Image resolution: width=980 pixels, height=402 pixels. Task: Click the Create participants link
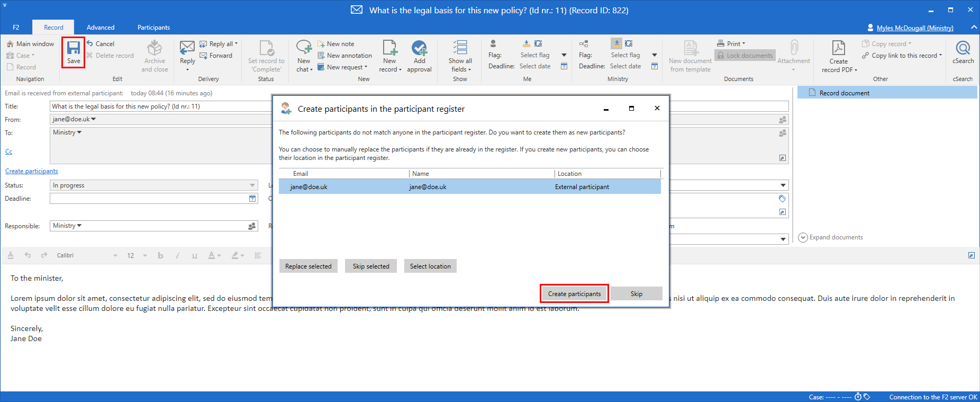[32, 171]
